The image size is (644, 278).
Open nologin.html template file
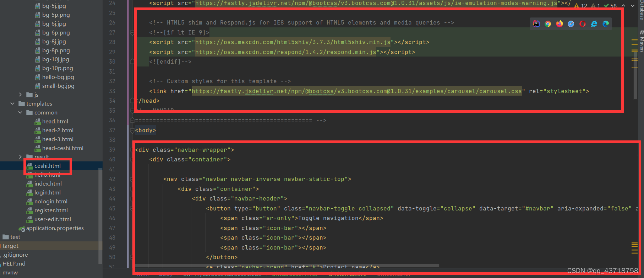[x=51, y=202]
